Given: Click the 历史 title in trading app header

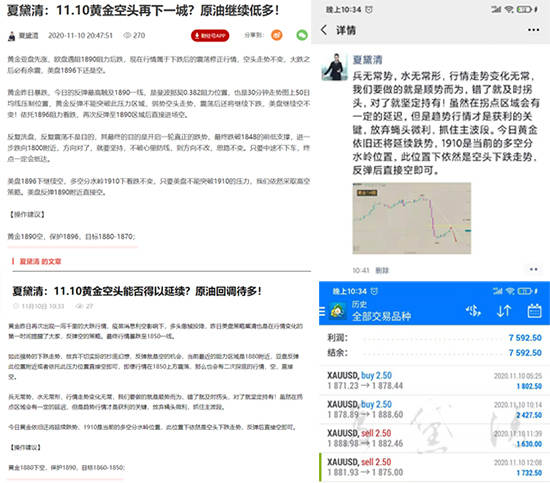Looking at the screenshot, I should 359,304.
